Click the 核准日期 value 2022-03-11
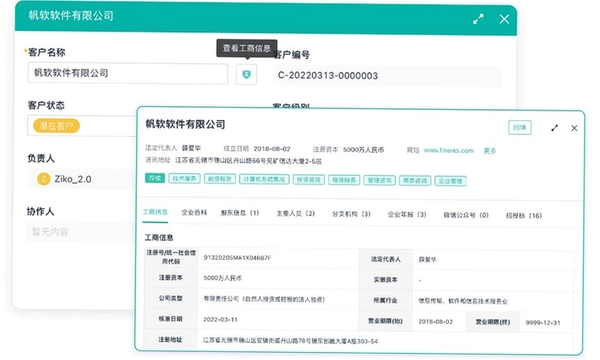Image resolution: width=600 pixels, height=360 pixels. [220, 319]
